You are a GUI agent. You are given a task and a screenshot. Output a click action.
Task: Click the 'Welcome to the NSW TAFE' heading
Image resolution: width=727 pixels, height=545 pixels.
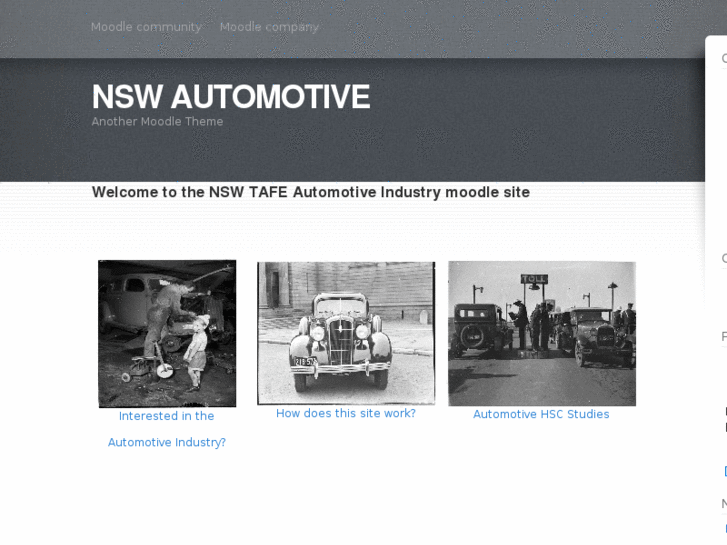[311, 192]
